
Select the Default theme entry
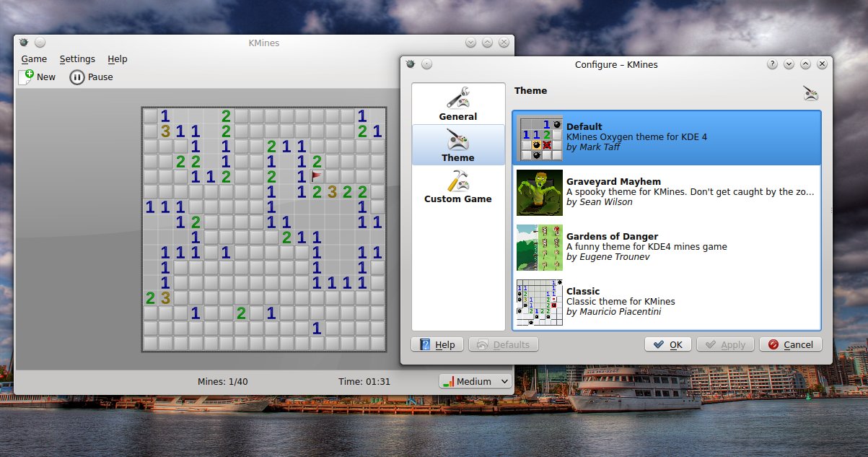click(x=667, y=137)
